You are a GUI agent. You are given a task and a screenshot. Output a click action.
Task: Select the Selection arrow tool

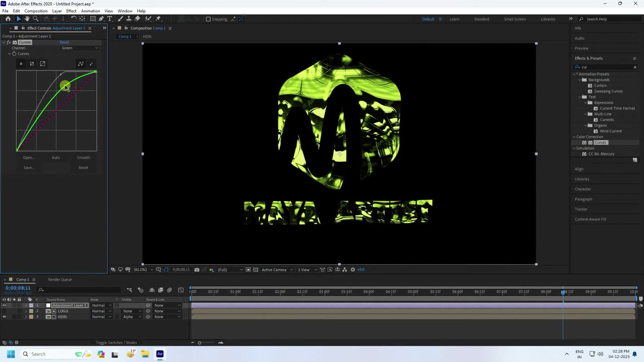click(19, 19)
